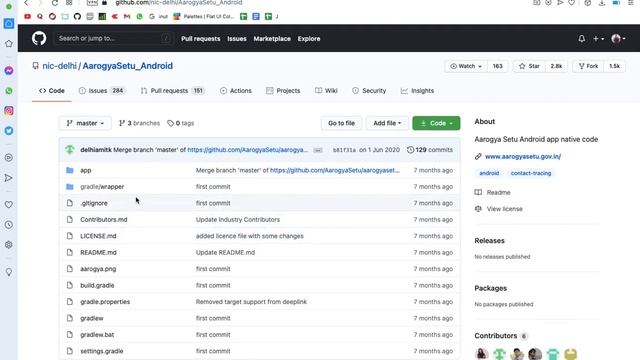Expand the Watch dropdown

click(x=466, y=66)
